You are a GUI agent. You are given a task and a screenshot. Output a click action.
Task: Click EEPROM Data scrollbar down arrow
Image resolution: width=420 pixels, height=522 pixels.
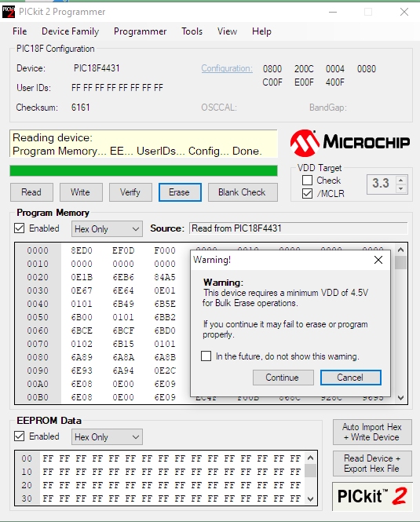310,498
